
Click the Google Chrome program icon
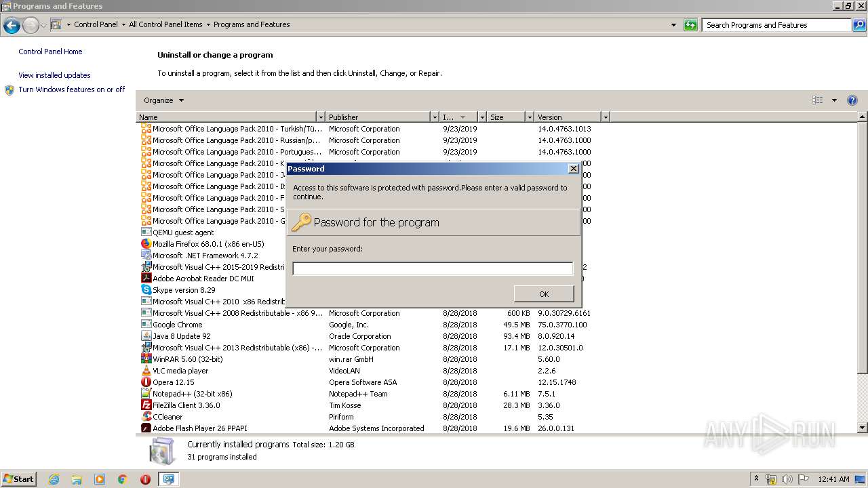146,325
